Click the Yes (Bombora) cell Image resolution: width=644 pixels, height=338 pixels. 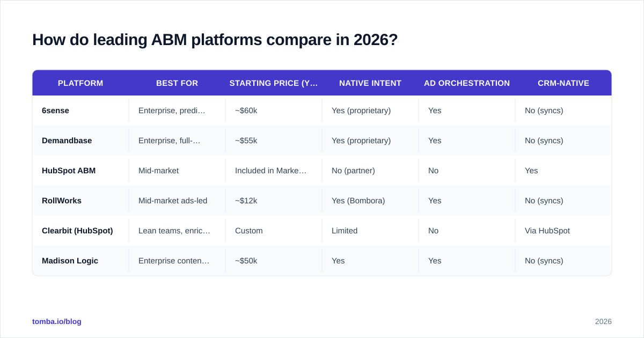point(370,201)
